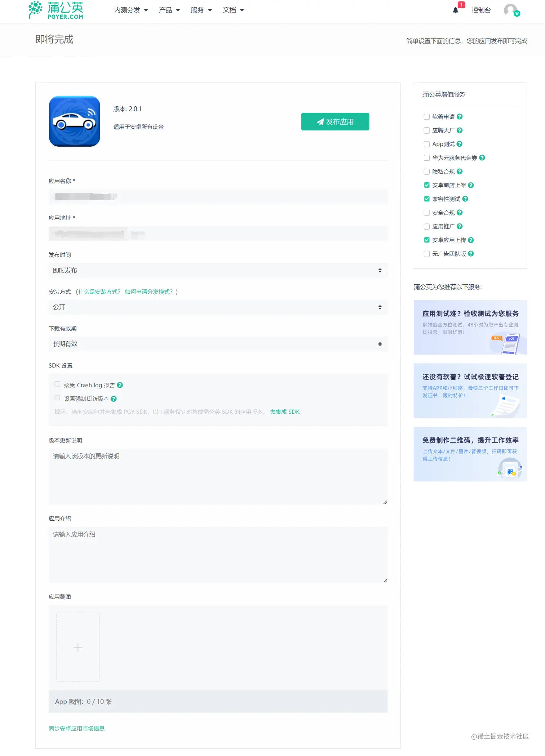Click the PGYER.COM dandelion logo

[x=56, y=10]
